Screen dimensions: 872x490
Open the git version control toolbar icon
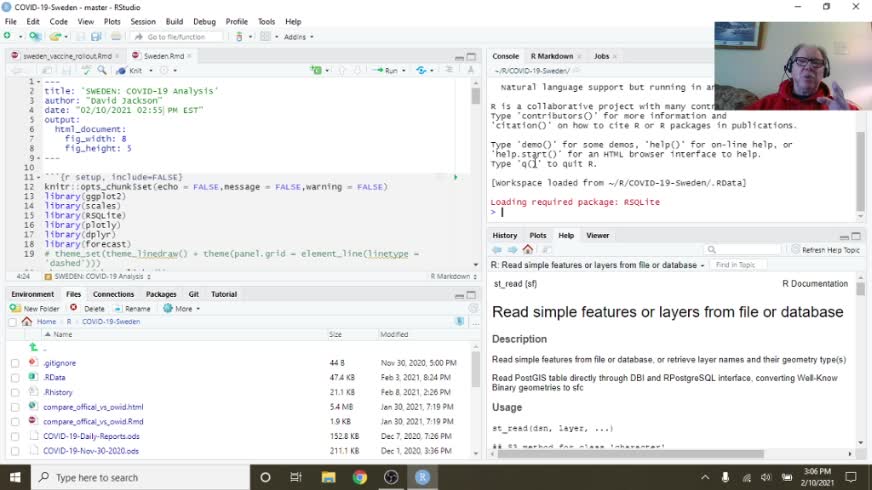(240, 37)
